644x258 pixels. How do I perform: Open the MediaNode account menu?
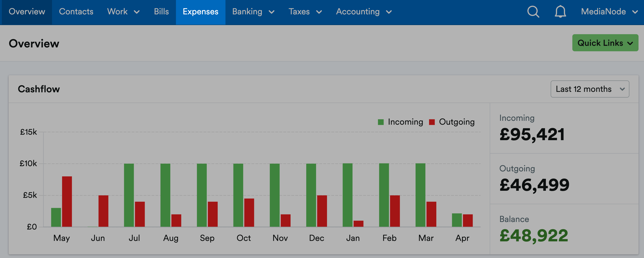tap(609, 12)
